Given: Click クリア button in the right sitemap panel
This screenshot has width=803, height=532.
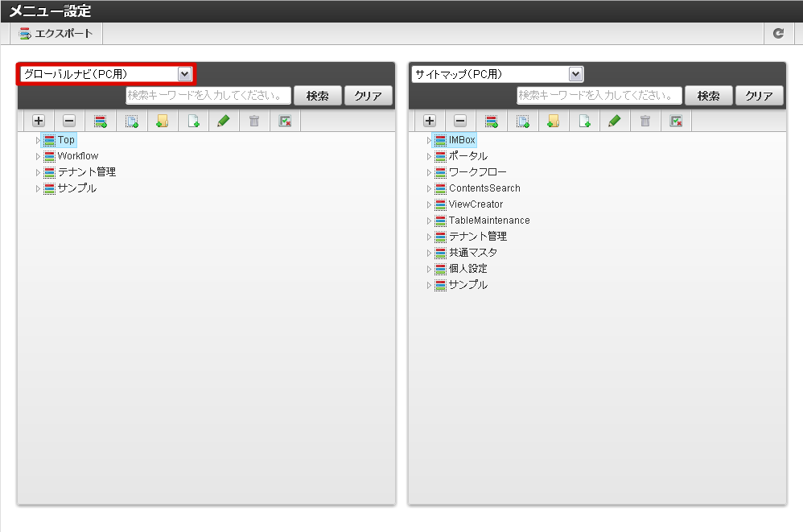Looking at the screenshot, I should 760,96.
